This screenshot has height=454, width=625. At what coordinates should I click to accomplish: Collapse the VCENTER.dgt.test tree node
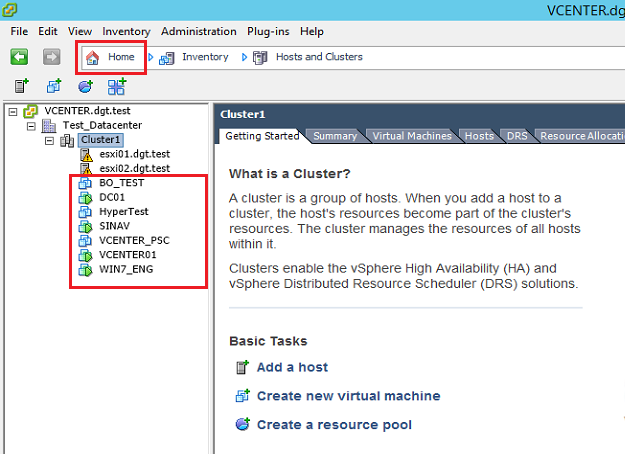tap(13, 112)
